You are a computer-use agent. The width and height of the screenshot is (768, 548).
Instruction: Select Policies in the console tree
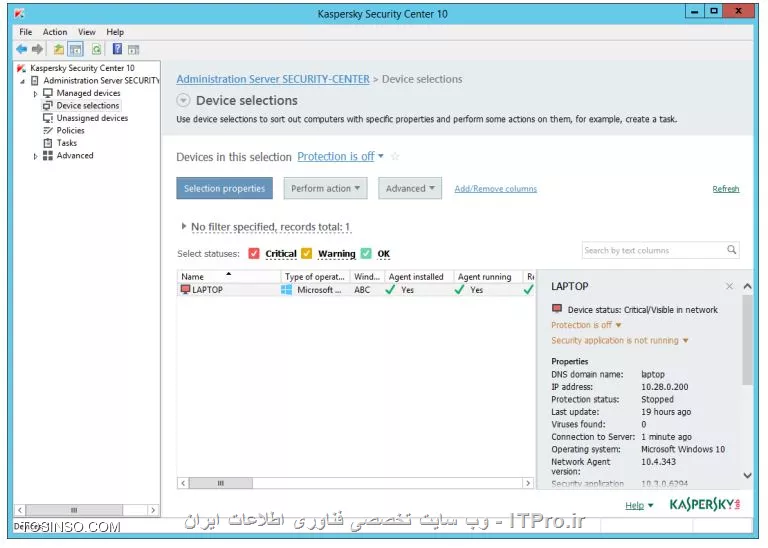[x=71, y=131]
